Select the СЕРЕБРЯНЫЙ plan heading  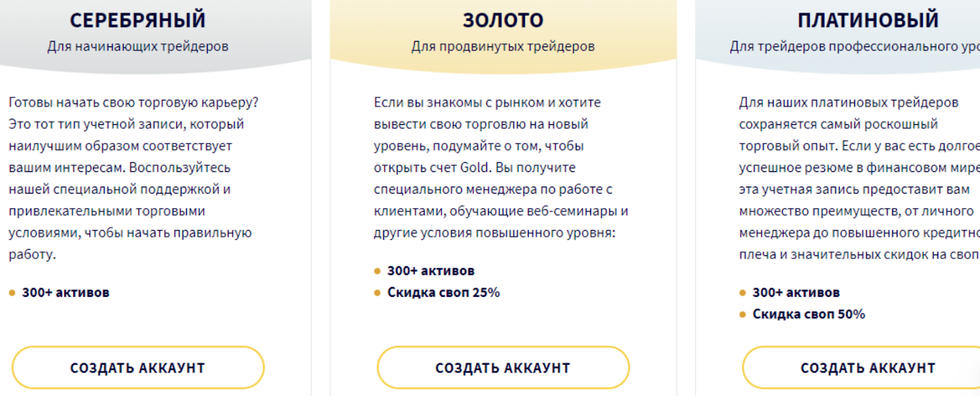click(x=138, y=20)
